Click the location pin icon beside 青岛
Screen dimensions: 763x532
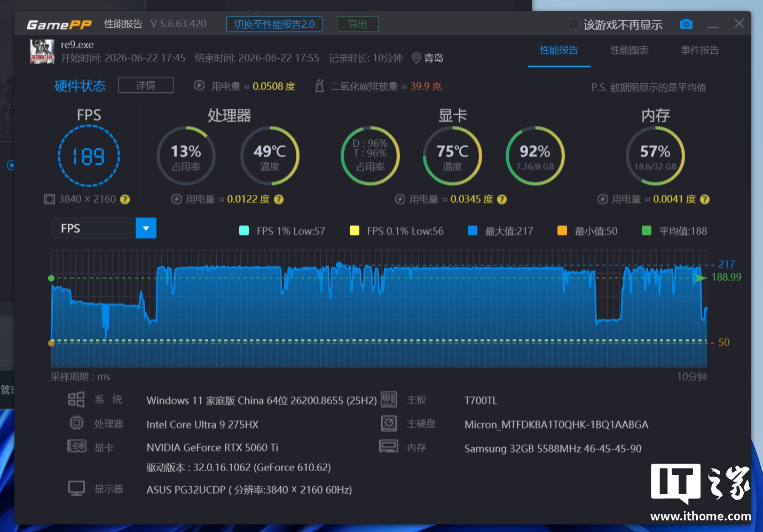[416, 58]
